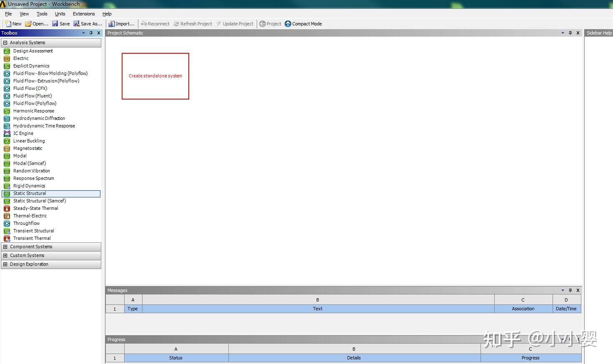
Task: Open the Help menu
Action: point(107,14)
